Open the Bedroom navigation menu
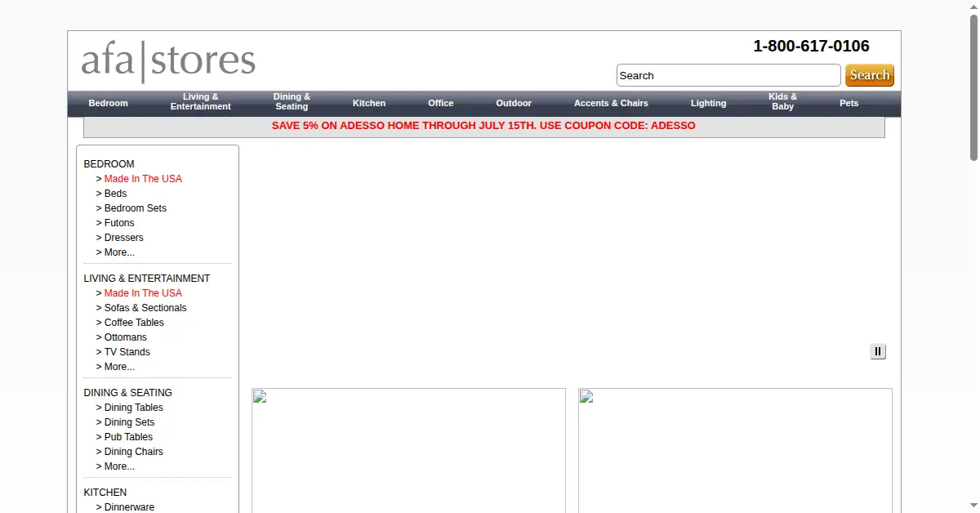Screen dimensions: 980x513 click(108, 103)
